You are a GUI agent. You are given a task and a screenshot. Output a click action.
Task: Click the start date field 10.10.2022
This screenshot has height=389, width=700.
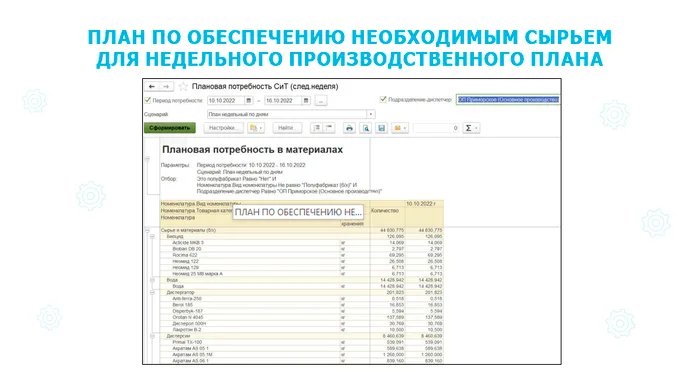coord(226,100)
